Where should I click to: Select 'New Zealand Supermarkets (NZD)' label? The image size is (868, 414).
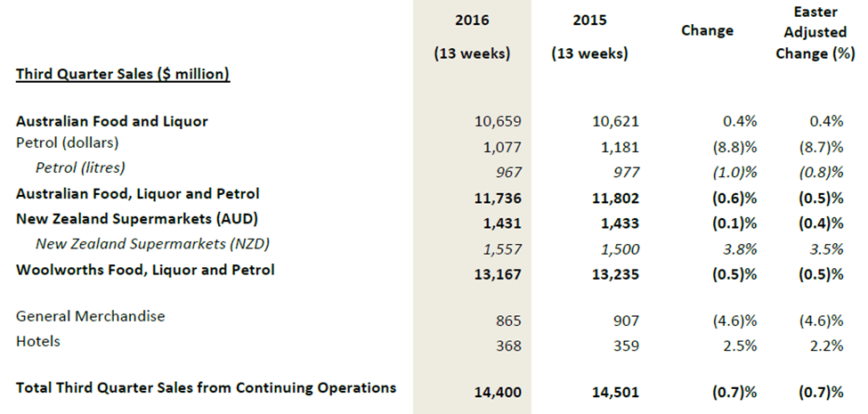tap(153, 244)
